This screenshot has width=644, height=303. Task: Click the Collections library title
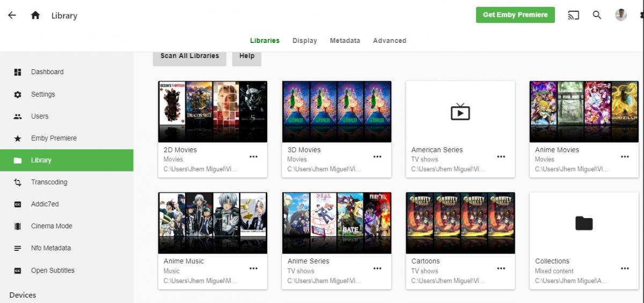coord(552,261)
